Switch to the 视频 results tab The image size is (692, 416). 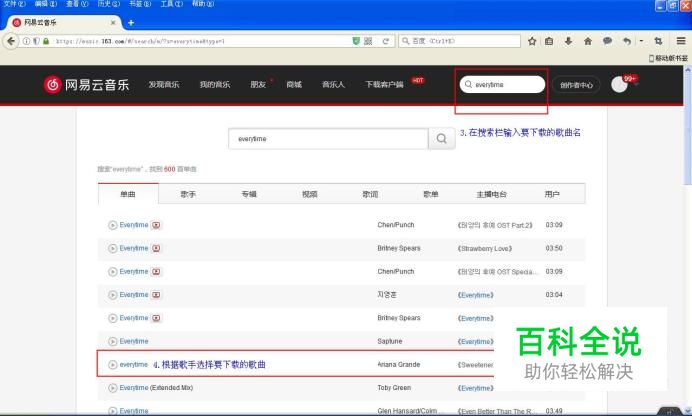pos(309,194)
